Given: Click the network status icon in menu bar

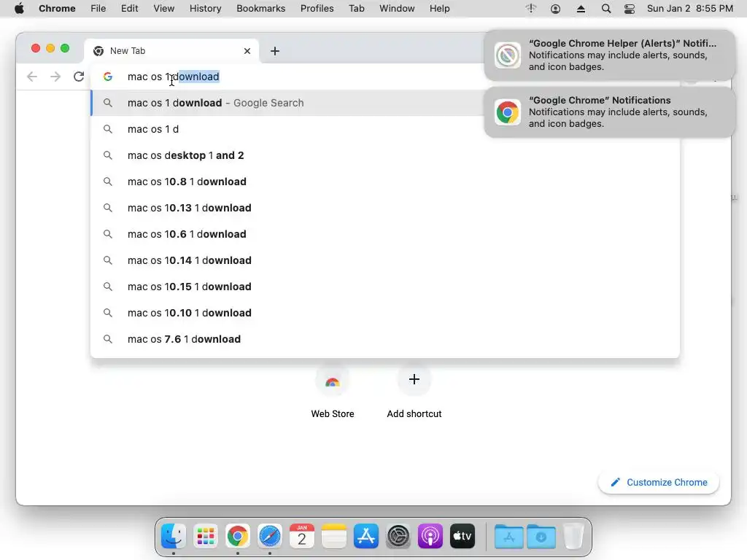Looking at the screenshot, I should click(531, 9).
